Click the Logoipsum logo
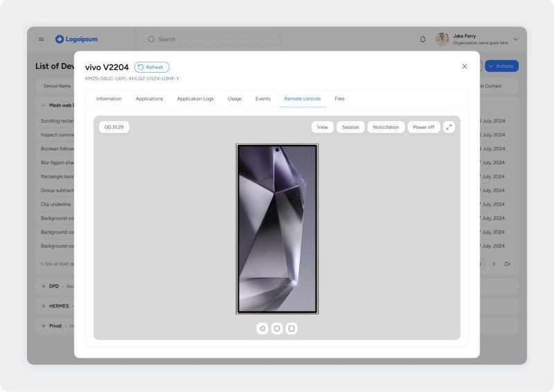The height and width of the screenshot is (392, 554). coord(77,39)
